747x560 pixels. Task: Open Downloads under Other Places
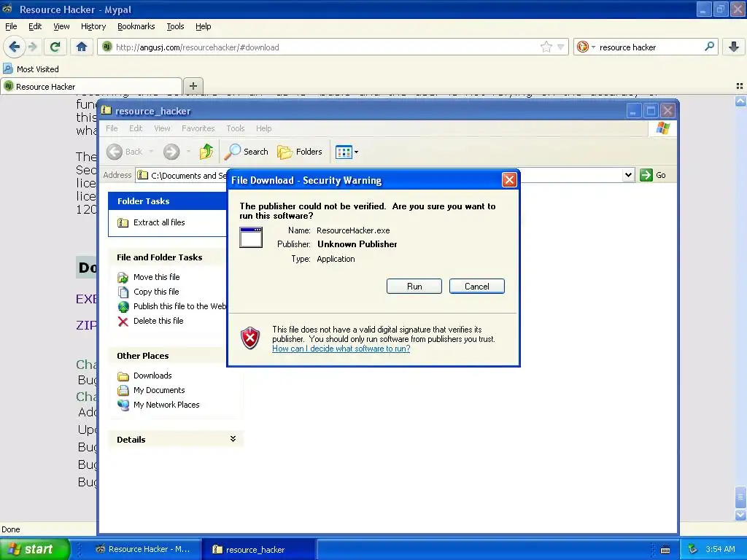coord(152,376)
